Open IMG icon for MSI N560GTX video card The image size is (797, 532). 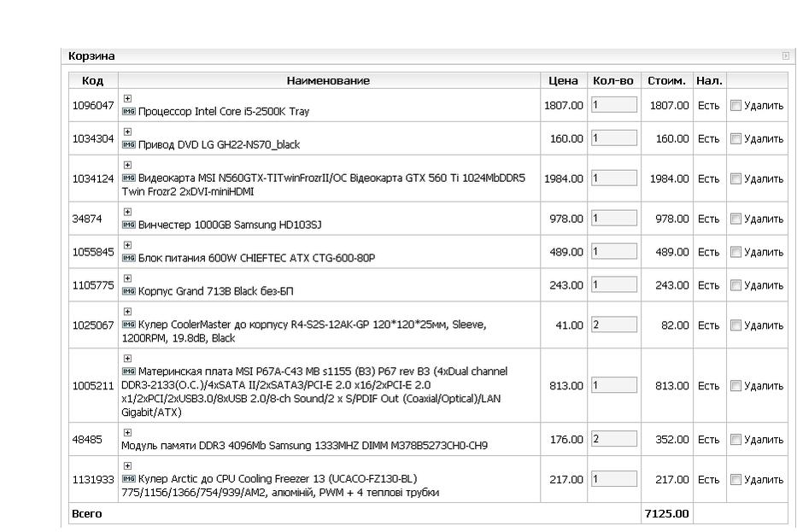(x=129, y=178)
